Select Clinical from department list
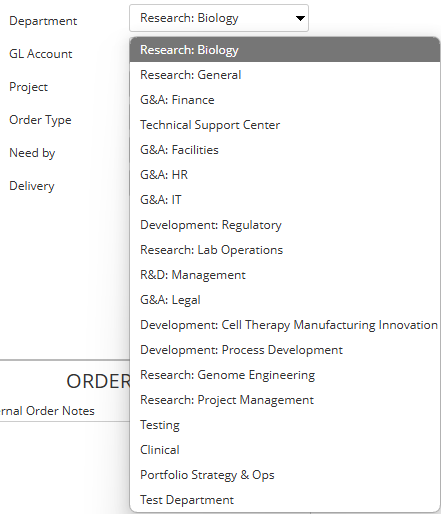 coord(285,450)
